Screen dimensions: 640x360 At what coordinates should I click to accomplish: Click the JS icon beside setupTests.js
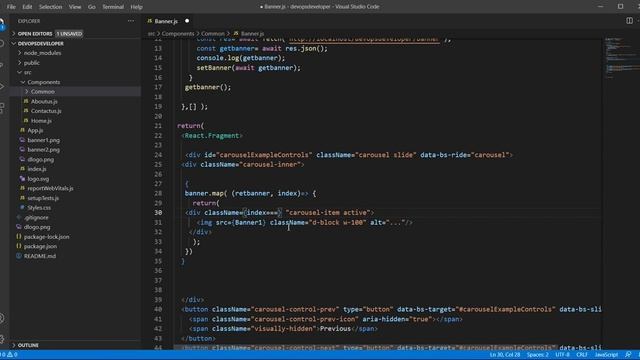pos(22,198)
